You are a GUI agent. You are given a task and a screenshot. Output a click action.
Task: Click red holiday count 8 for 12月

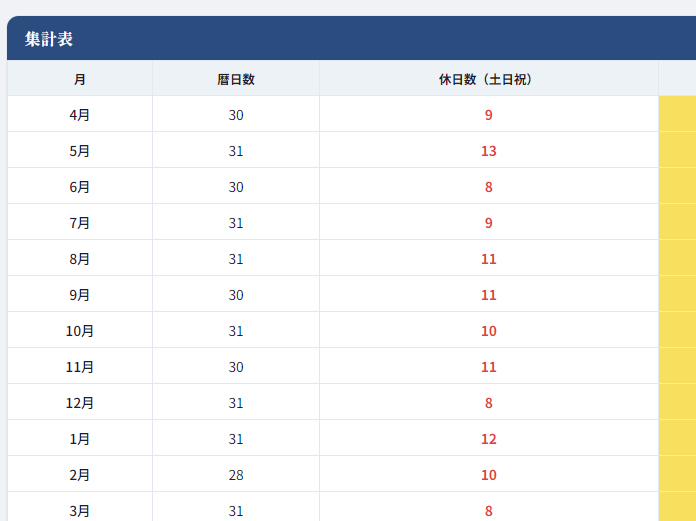[489, 403]
